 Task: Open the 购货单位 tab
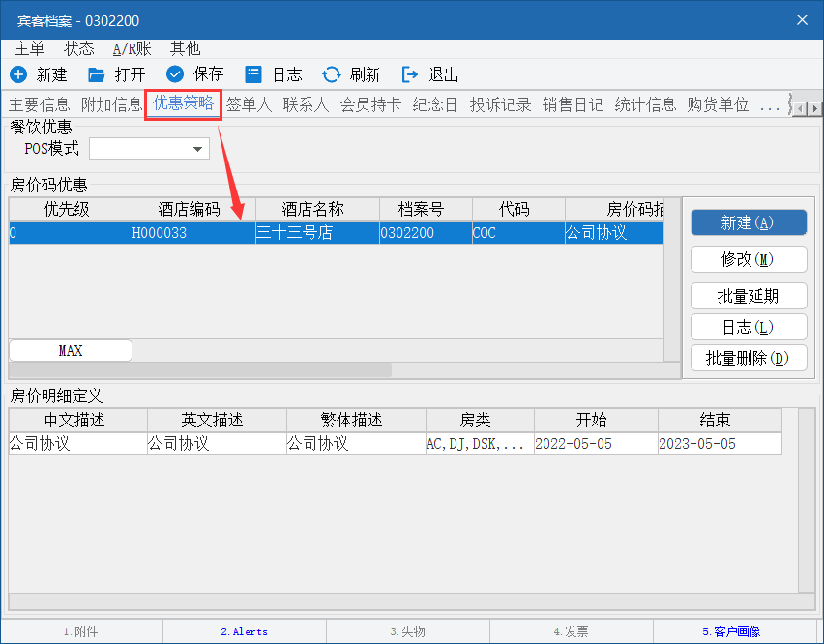(x=718, y=104)
